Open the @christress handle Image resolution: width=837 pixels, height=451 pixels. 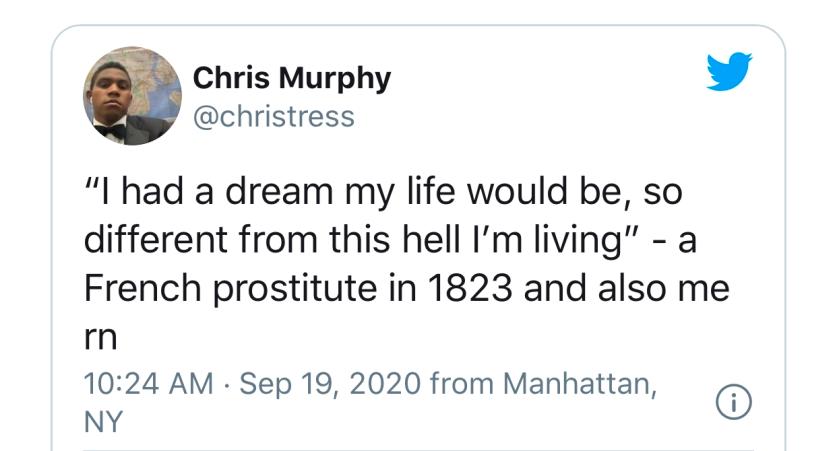click(x=274, y=117)
